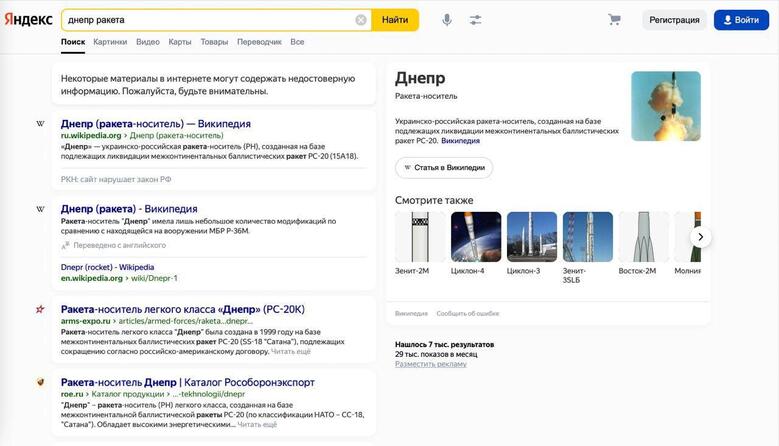779x446 pixels.
Task: Click the red star arms-expo favicon
Action: 40,309
